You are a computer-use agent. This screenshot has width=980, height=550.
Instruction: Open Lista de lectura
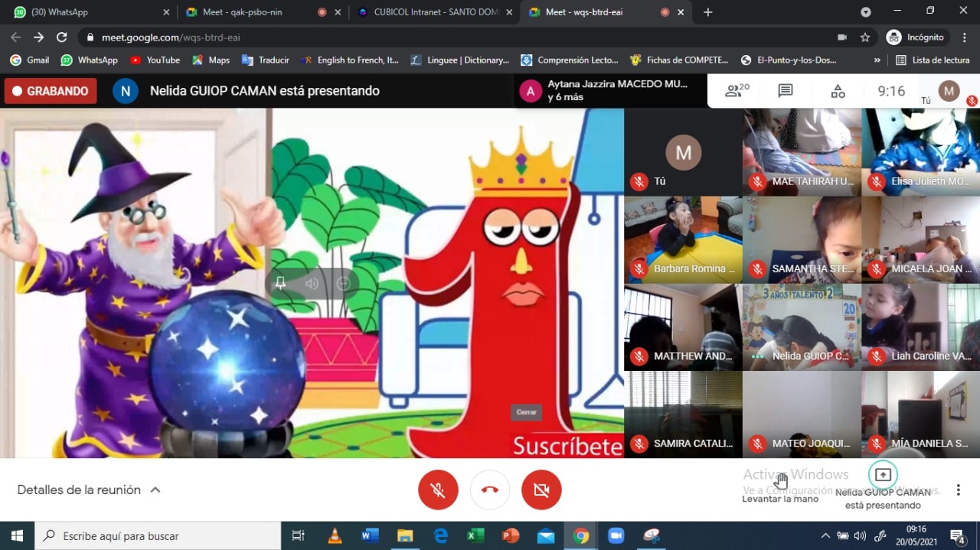(x=933, y=60)
